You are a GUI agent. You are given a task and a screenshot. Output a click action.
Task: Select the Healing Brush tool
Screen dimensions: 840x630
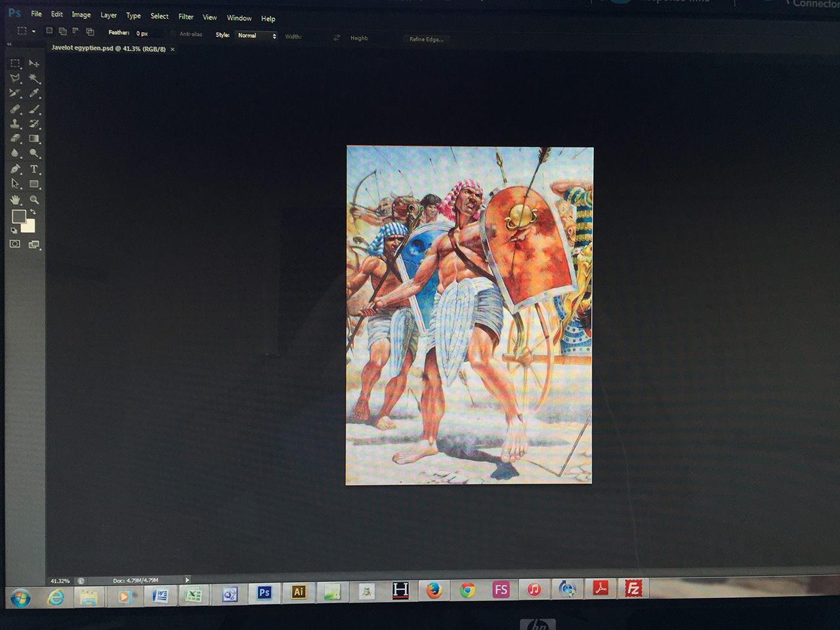click(x=15, y=109)
